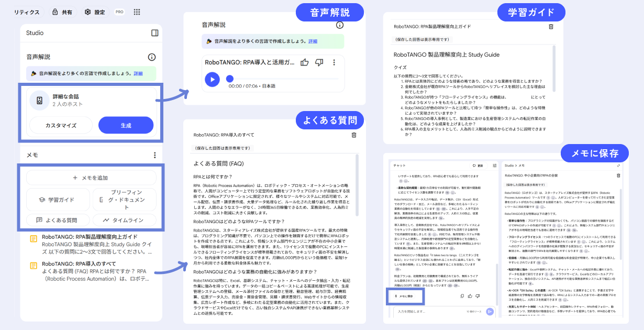Click the 詳細な会話 speaker card icon
This screenshot has width=644, height=330.
pyautogui.click(x=39, y=100)
